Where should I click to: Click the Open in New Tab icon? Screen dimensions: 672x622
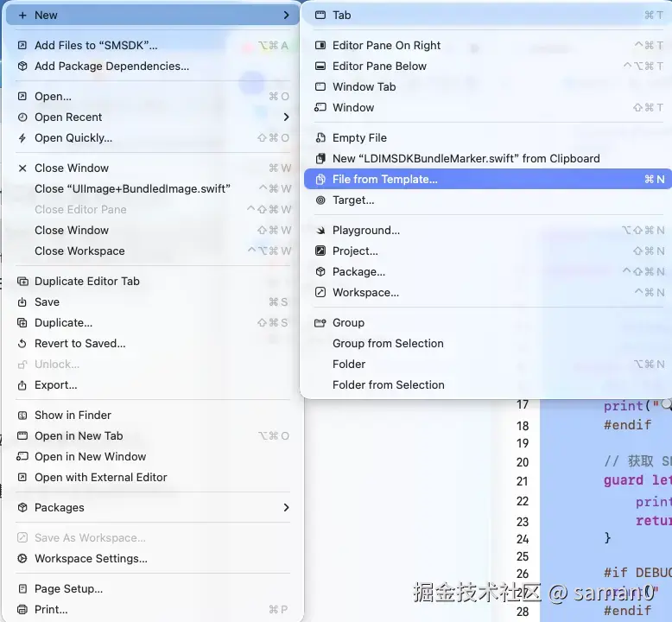tap(22, 436)
